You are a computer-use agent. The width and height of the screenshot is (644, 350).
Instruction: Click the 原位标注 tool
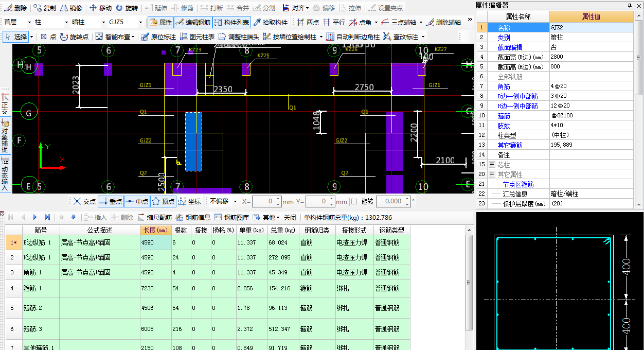[158, 37]
